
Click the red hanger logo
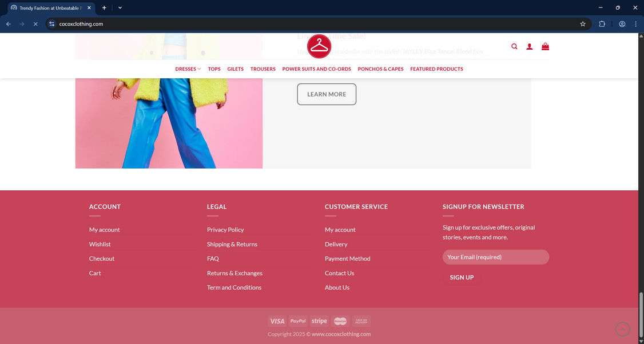(x=319, y=46)
